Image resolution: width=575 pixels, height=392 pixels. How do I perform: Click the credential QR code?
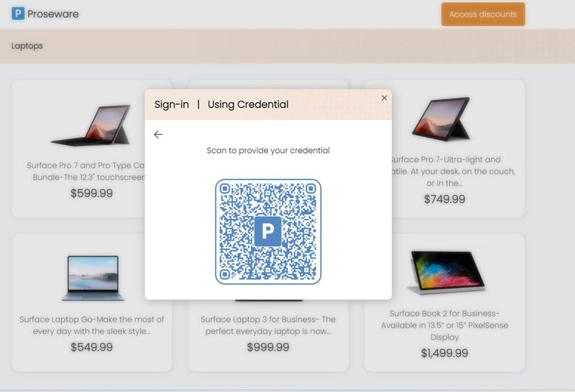tap(268, 231)
